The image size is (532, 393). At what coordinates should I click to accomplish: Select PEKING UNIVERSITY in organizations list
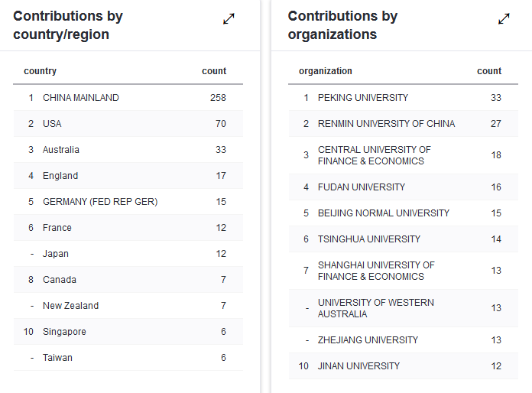pos(363,98)
